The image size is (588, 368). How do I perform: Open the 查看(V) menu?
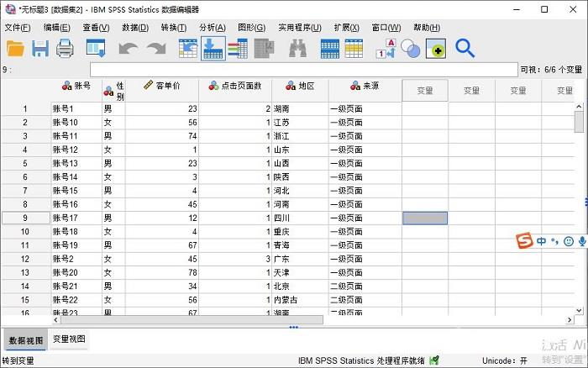pos(96,28)
